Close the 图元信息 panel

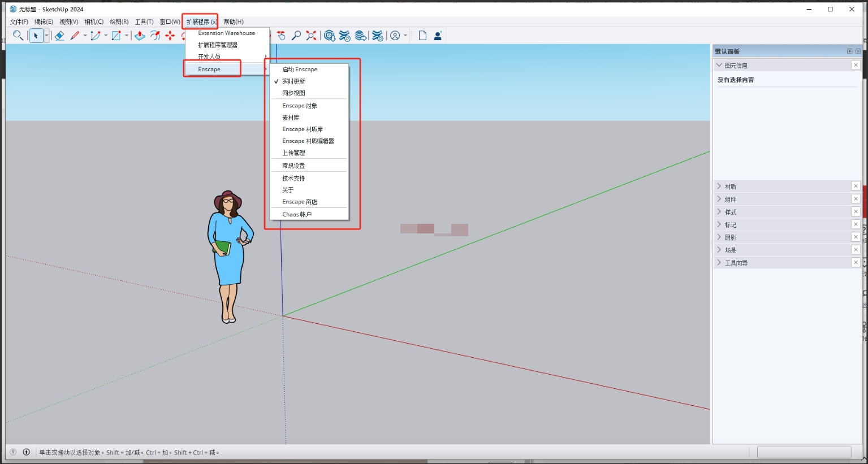click(x=856, y=65)
